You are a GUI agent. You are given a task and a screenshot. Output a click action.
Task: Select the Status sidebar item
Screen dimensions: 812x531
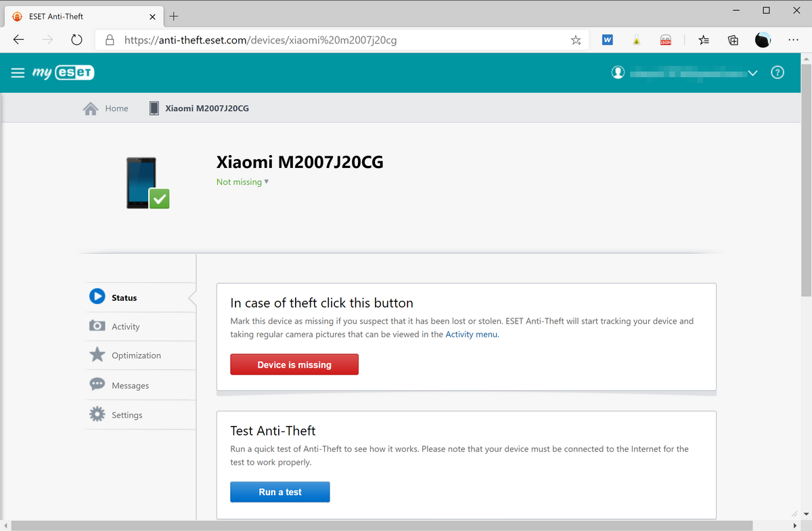[141, 297]
